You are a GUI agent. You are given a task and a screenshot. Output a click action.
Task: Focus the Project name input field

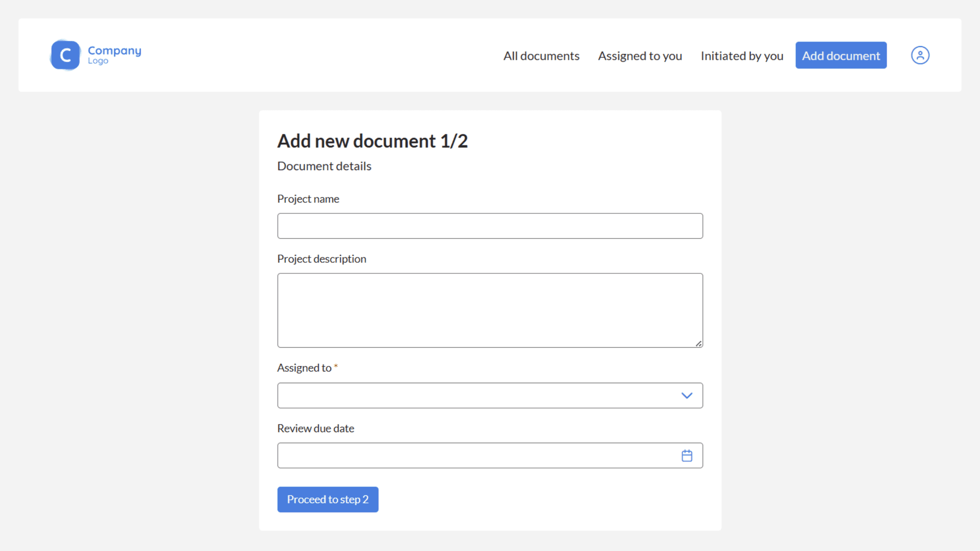click(x=490, y=226)
